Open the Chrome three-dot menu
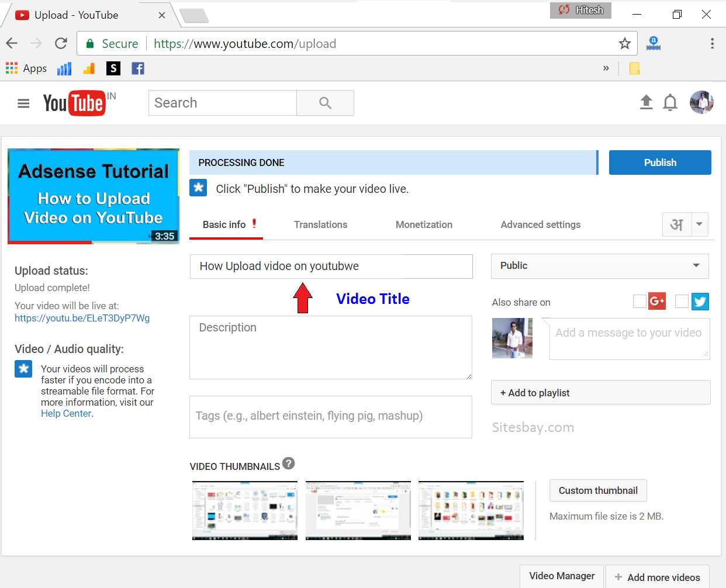The height and width of the screenshot is (588, 726). pyautogui.click(x=712, y=43)
